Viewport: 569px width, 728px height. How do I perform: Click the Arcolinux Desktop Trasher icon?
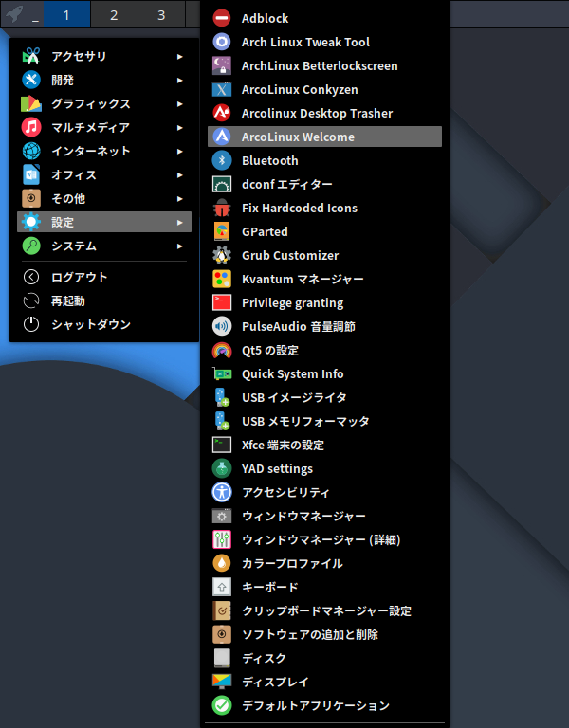[x=222, y=113]
